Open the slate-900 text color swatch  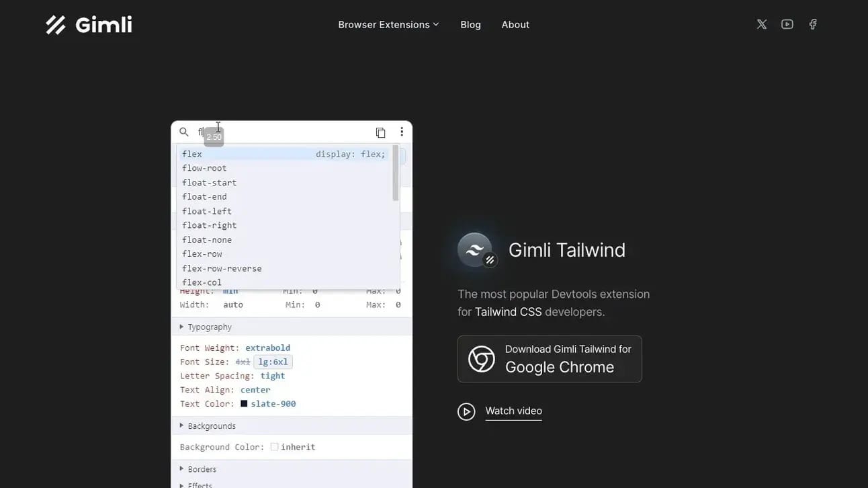(244, 404)
